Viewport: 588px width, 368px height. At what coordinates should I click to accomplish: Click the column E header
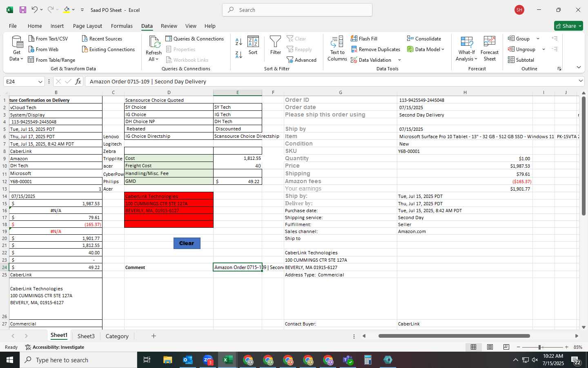(x=238, y=92)
